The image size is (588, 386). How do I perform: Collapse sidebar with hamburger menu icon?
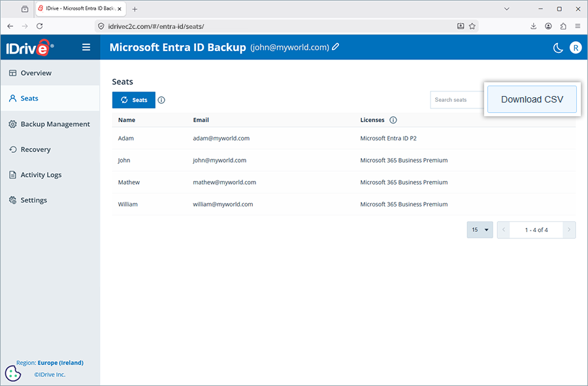pyautogui.click(x=86, y=47)
